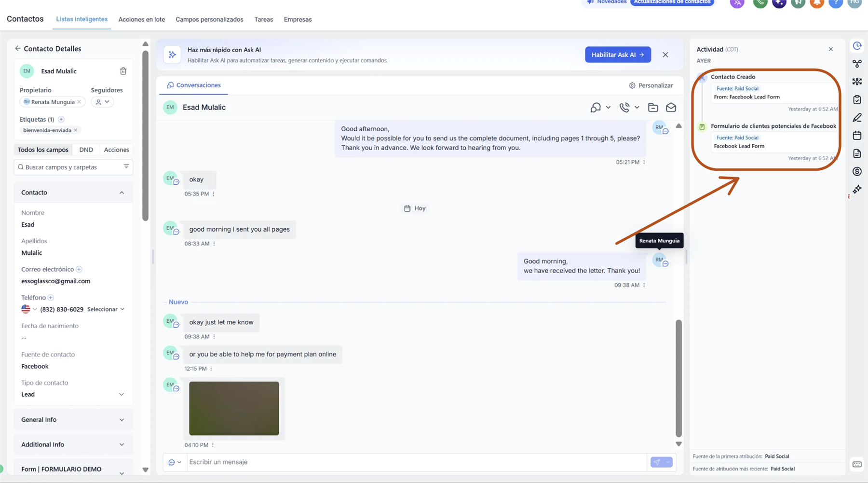
Task: Open the shared image thumbnail in chat
Action: tap(234, 408)
